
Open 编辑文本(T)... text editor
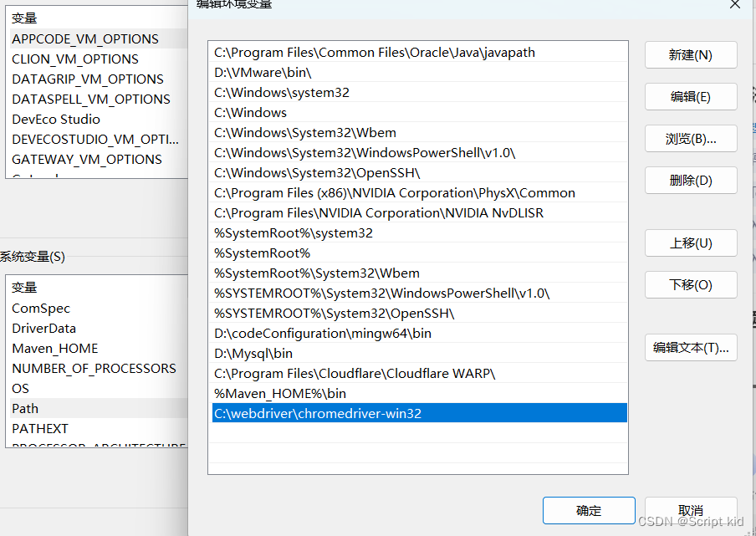pyautogui.click(x=690, y=348)
